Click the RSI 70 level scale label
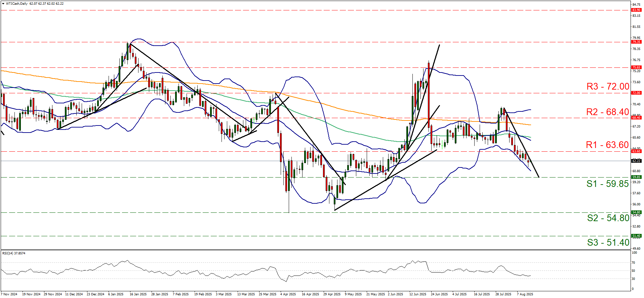644x298 pixels. pyautogui.click(x=633, y=263)
